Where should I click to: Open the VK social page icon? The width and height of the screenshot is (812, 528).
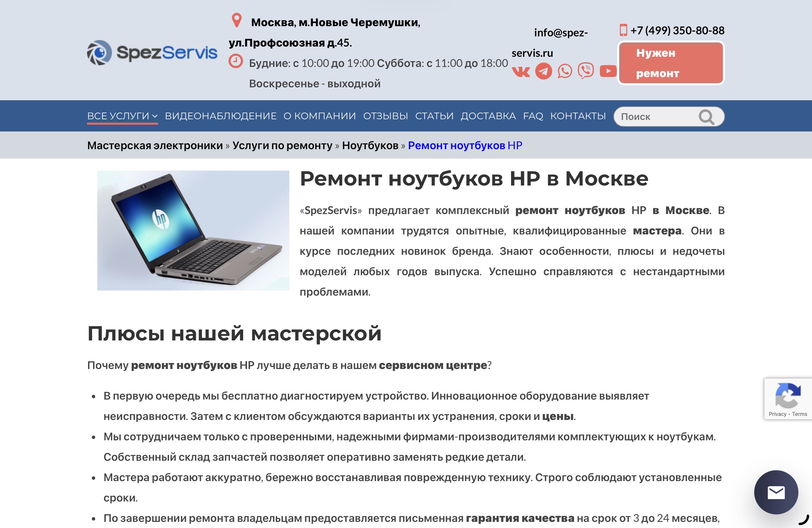(521, 71)
